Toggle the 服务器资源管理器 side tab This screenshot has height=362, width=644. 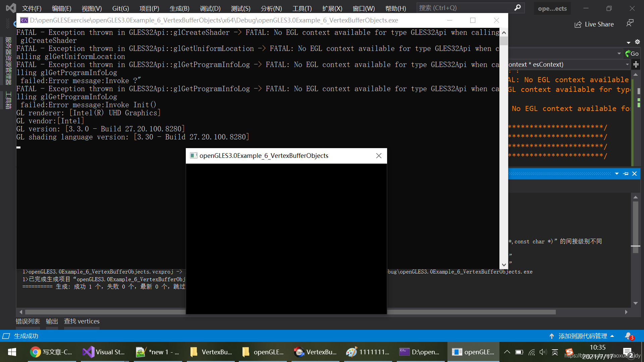pos(8,61)
